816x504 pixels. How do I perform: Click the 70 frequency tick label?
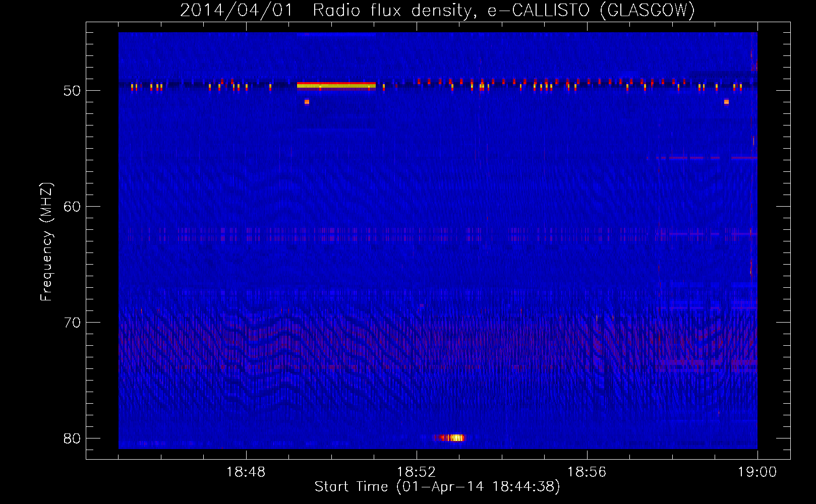[x=72, y=323]
